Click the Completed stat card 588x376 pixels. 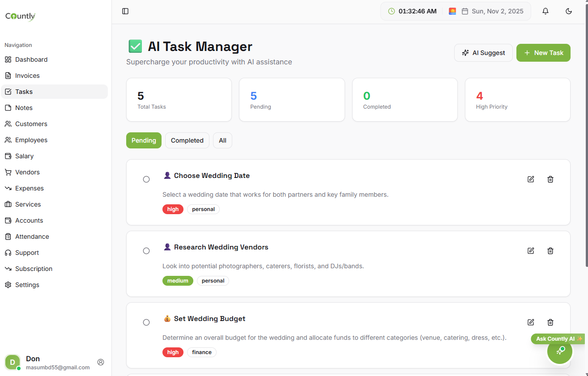[x=405, y=100]
